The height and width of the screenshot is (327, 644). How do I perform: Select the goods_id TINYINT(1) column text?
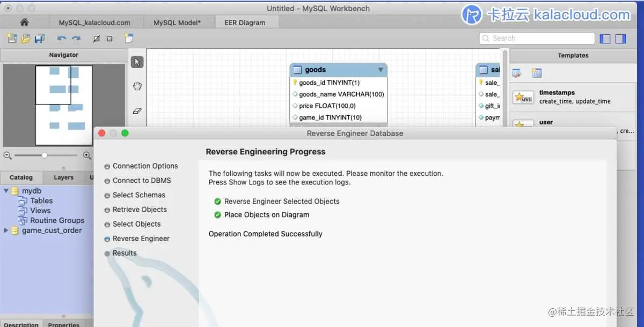point(330,83)
